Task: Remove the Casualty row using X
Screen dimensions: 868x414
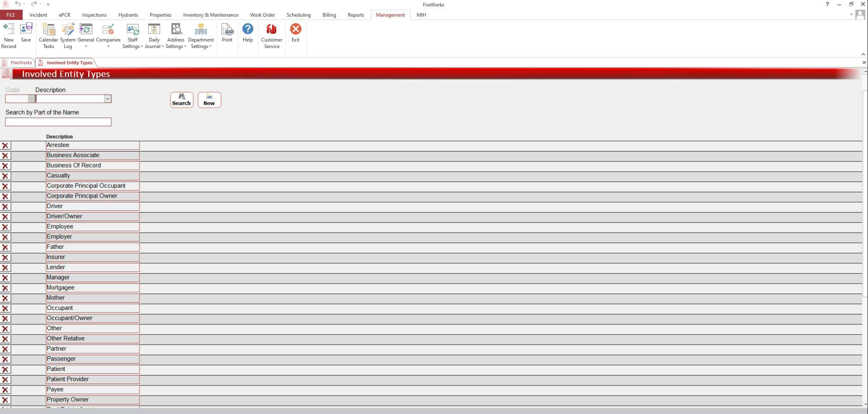Action: (5, 176)
